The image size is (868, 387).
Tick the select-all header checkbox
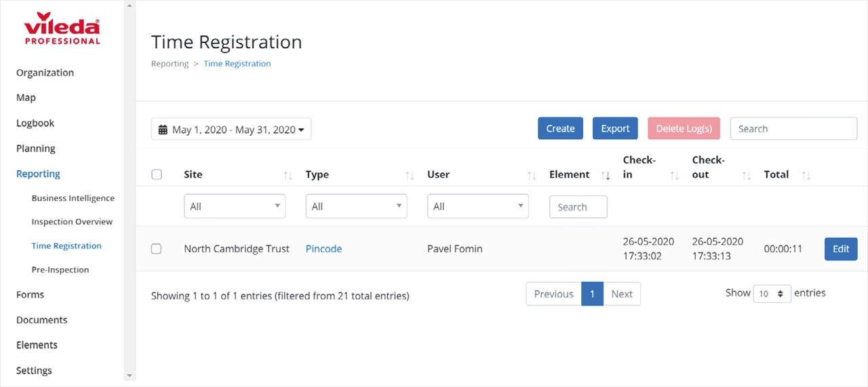(x=157, y=174)
